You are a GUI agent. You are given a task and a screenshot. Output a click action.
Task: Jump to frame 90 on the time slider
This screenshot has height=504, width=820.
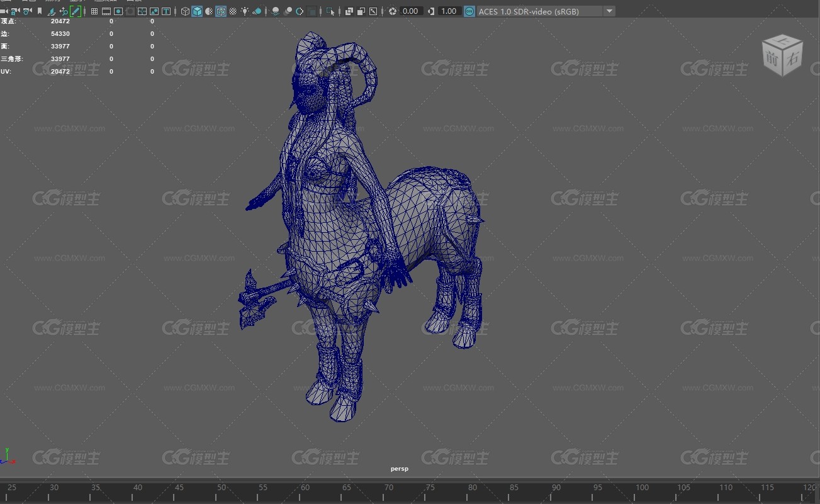pyautogui.click(x=556, y=488)
